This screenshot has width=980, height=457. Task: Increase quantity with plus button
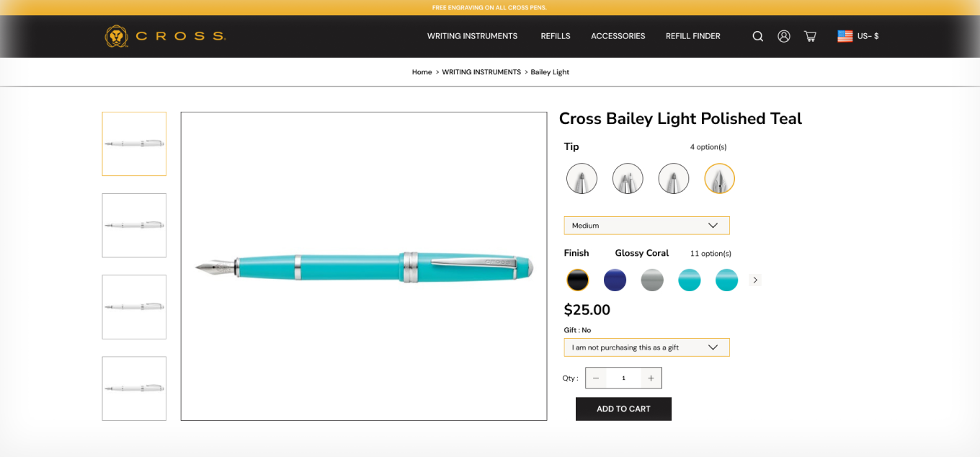pyautogui.click(x=651, y=378)
